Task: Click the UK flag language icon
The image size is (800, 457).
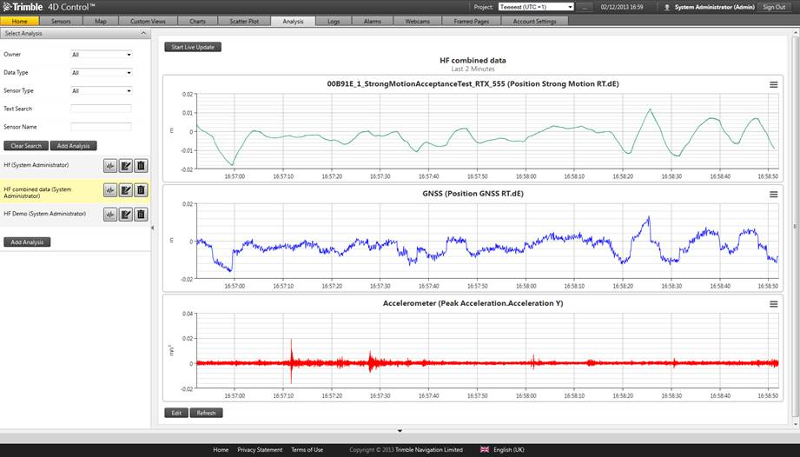Action: point(485,449)
